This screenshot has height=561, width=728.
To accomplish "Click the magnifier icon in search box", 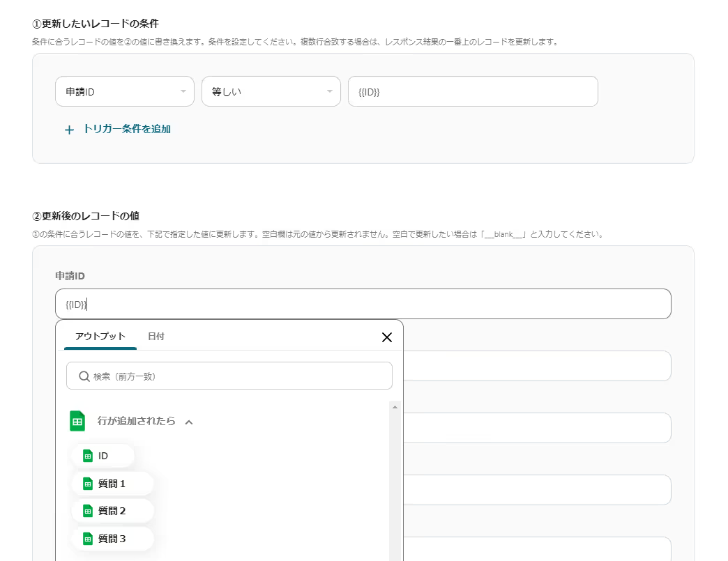I will coord(84,376).
